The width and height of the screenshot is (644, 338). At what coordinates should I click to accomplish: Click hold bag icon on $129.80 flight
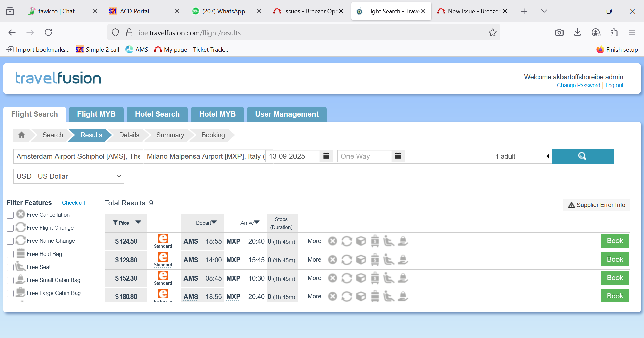375,260
